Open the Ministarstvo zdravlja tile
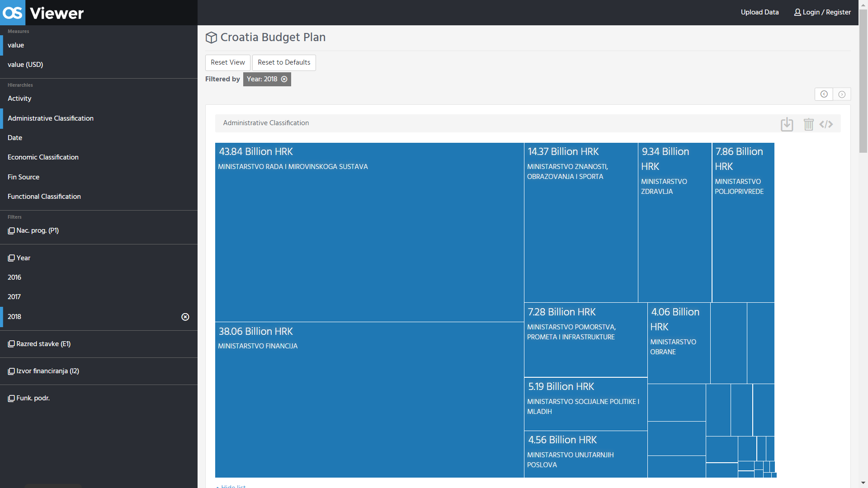 tap(675, 223)
